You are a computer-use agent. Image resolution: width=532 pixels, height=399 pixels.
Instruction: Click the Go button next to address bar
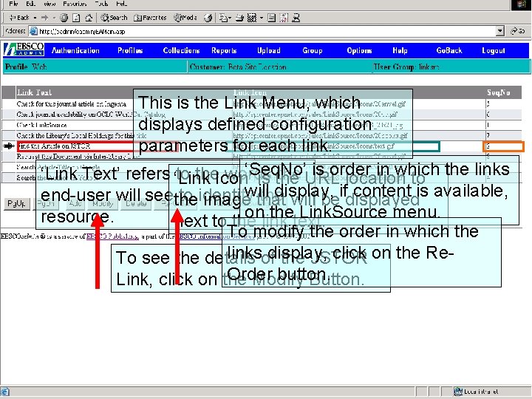pyautogui.click(x=518, y=31)
